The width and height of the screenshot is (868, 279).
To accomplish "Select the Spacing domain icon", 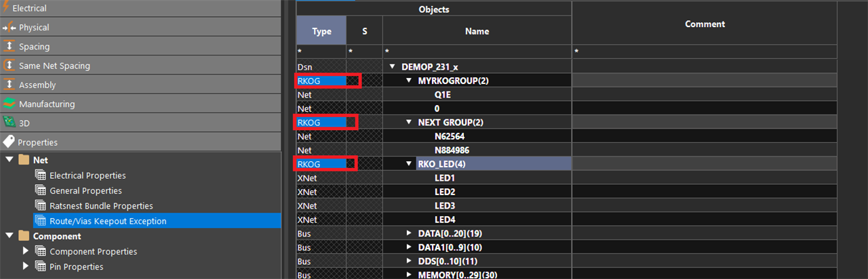I will pos(9,47).
